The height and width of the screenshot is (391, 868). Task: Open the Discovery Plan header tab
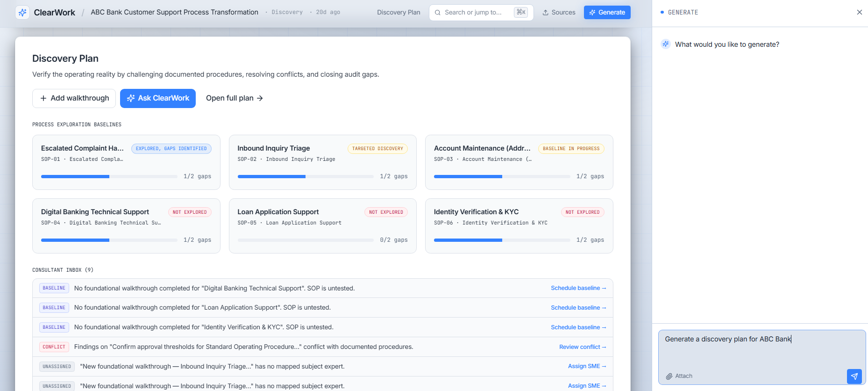click(398, 12)
